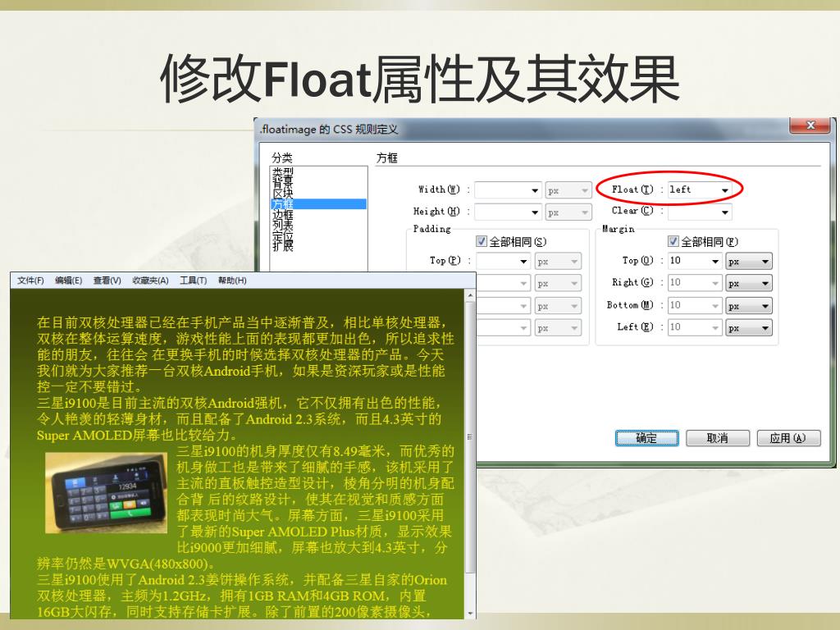840x630 pixels.
Task: Expand the Padding Top value dropdown
Action: click(524, 262)
